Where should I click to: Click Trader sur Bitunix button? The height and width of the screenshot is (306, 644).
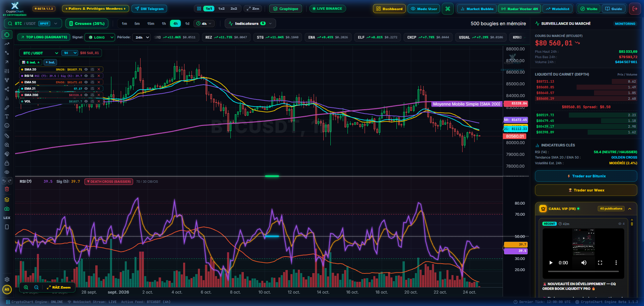click(586, 176)
